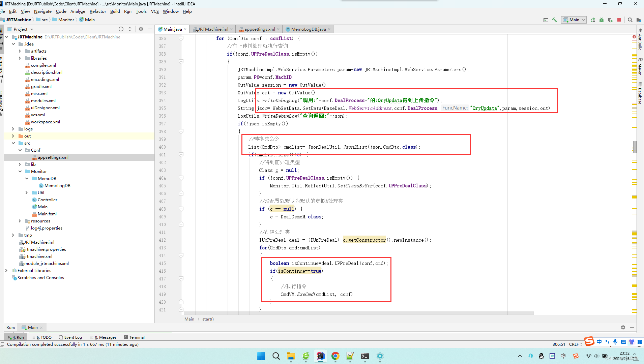Screen dimensions: 644x364
Task: Click the vertical editor scrollbar thumb
Action: pos(635,147)
